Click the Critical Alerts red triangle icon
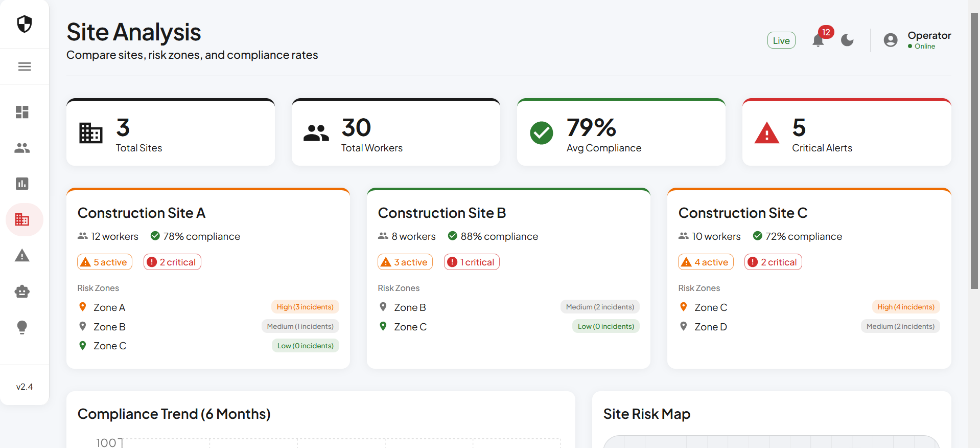This screenshot has height=448, width=980. [x=767, y=133]
